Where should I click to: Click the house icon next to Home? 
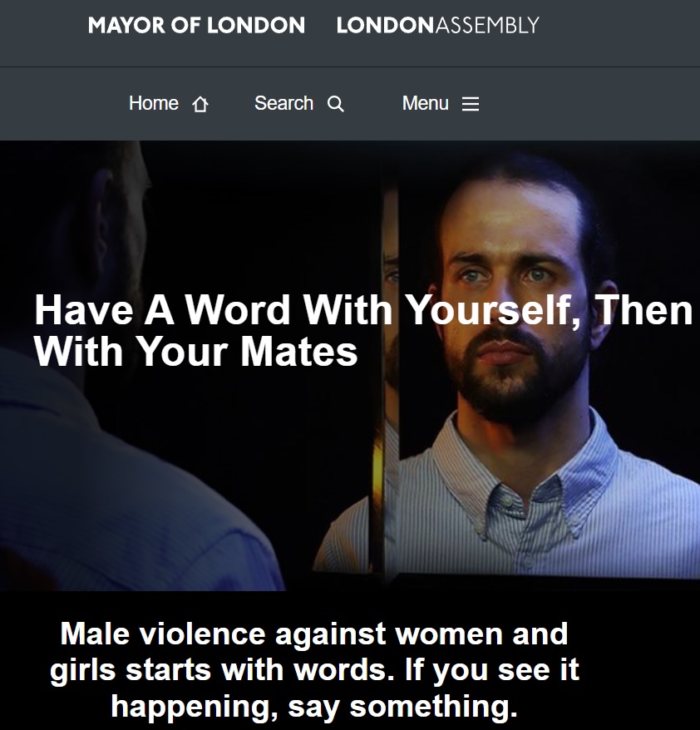click(200, 104)
